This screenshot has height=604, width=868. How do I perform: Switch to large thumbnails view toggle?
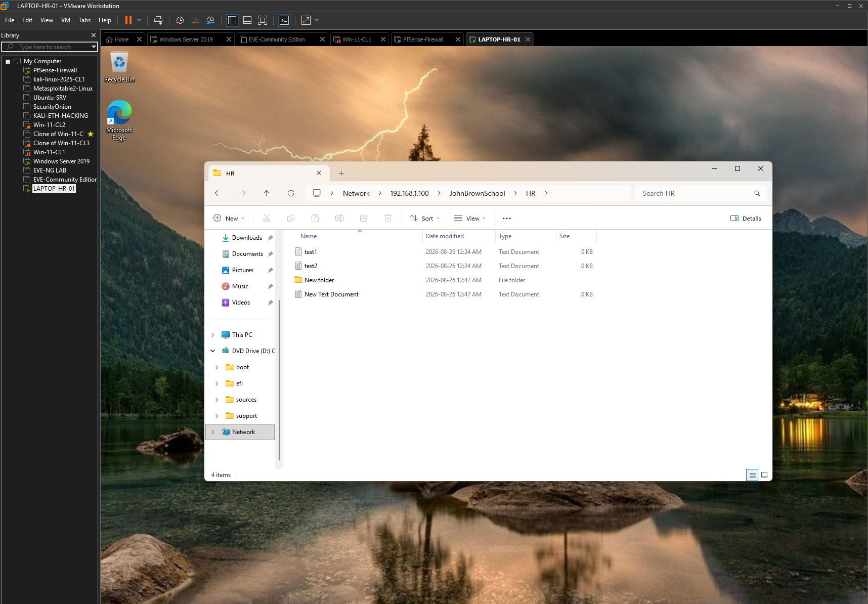pyautogui.click(x=764, y=475)
